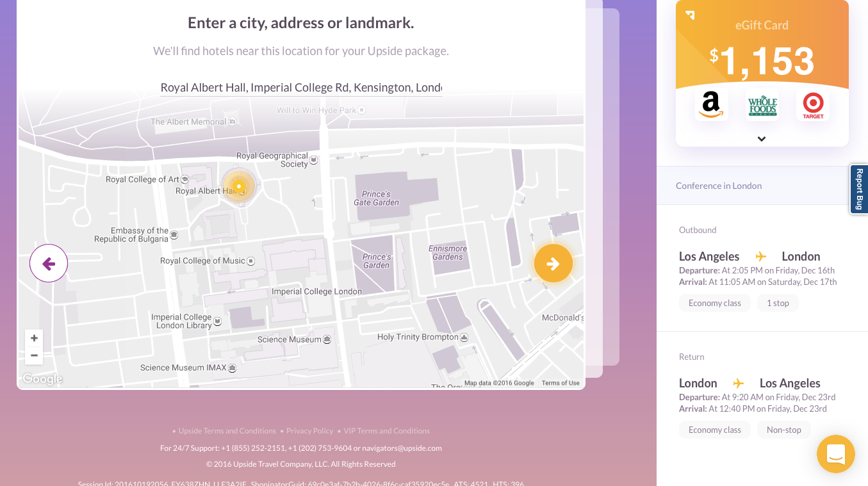This screenshot has width=868, height=486.
Task: Click the Google logo on the map
Action: (42, 378)
